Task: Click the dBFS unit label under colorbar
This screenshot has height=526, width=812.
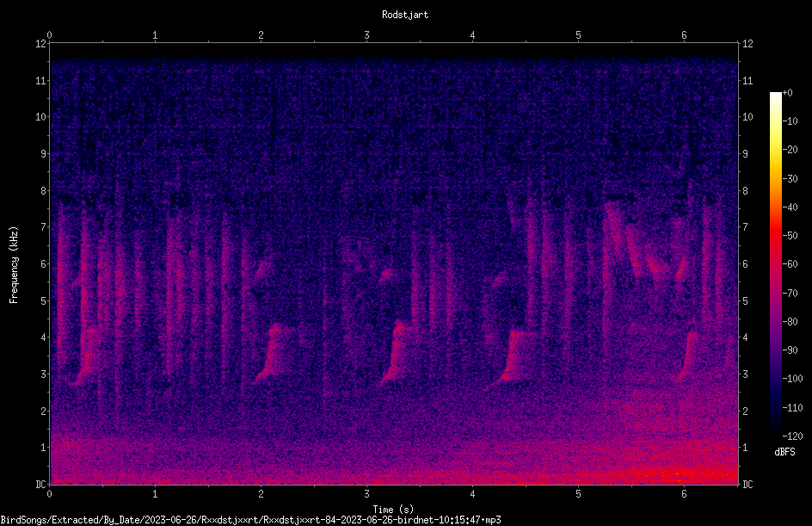Action: click(x=784, y=452)
